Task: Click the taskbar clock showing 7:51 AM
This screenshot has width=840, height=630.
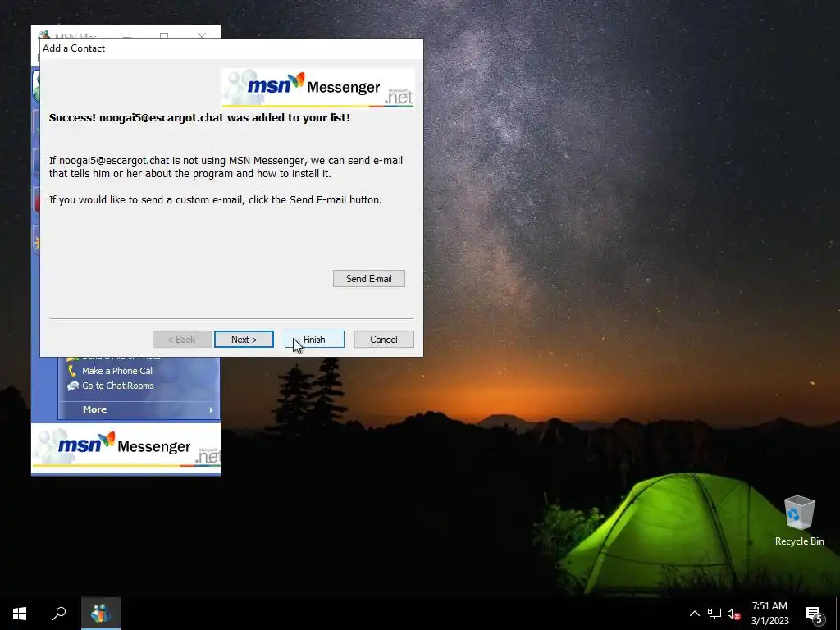Action: (x=769, y=614)
